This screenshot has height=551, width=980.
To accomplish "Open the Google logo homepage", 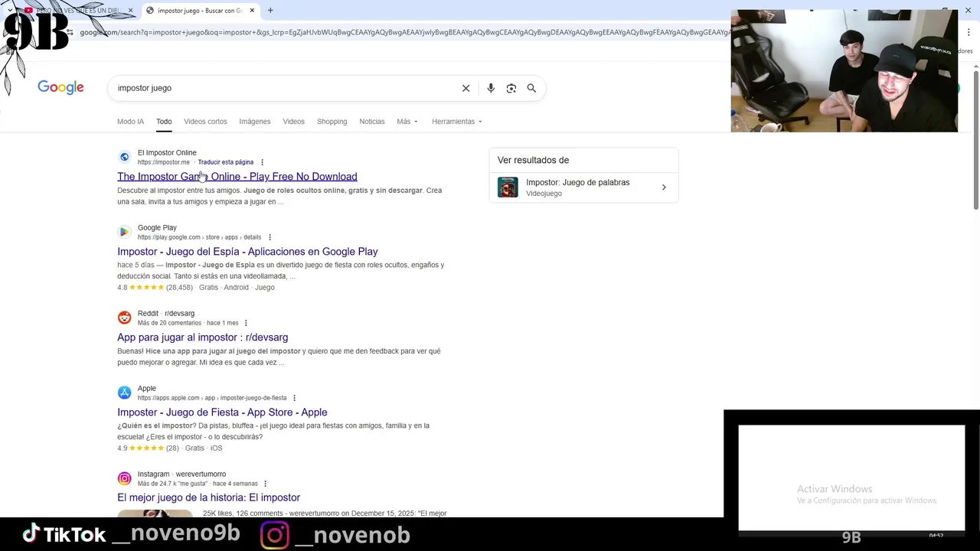I will [x=60, y=87].
